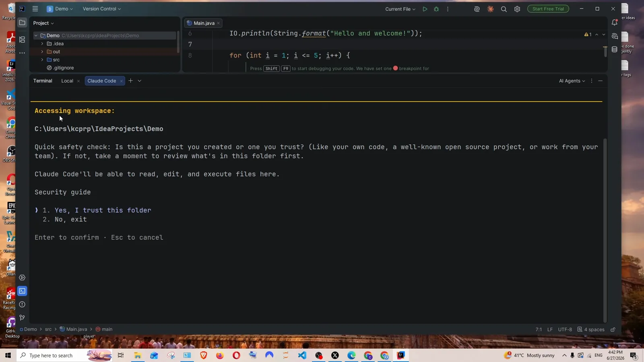Open the main hamburger menu
Viewport: 644px width, 362px height.
[35, 9]
